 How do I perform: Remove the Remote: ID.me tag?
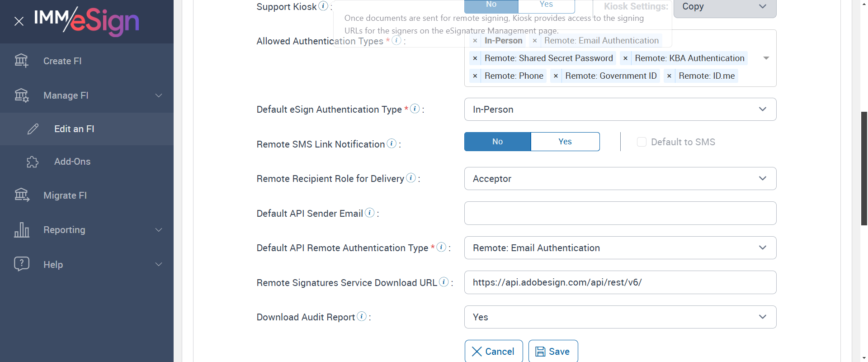tap(669, 76)
